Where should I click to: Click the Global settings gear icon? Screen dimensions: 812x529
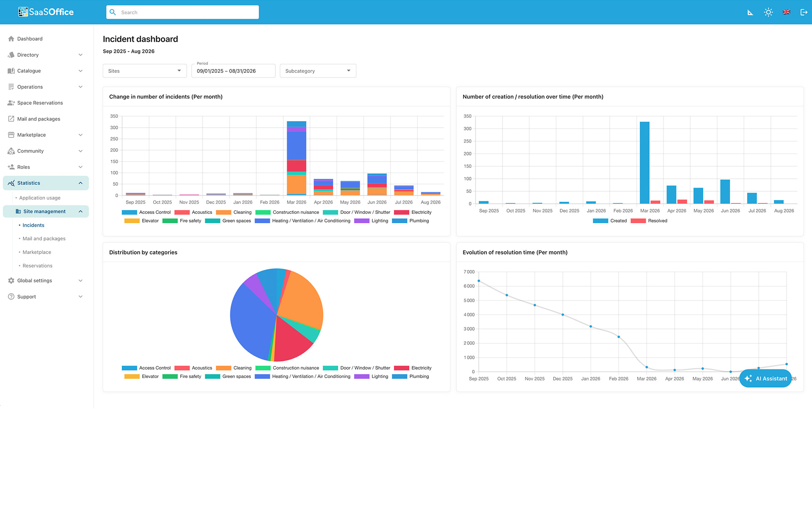tap(11, 281)
